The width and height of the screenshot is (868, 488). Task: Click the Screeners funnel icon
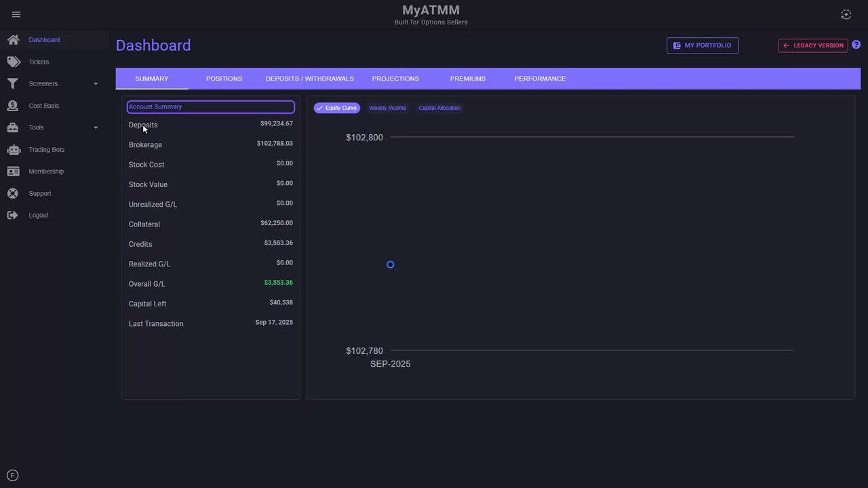click(x=13, y=84)
